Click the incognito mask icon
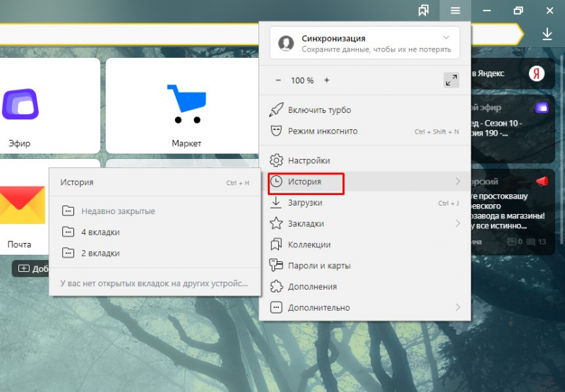The height and width of the screenshot is (392, 565). [276, 131]
